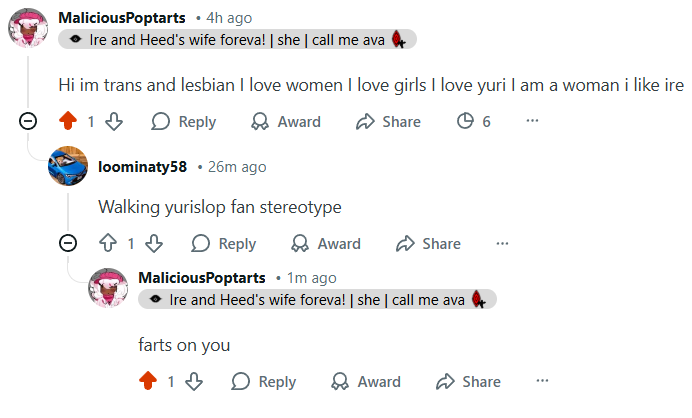Viewport: 692px width, 418px height.
Task: Downvote loominaty58's comment
Action: (154, 243)
